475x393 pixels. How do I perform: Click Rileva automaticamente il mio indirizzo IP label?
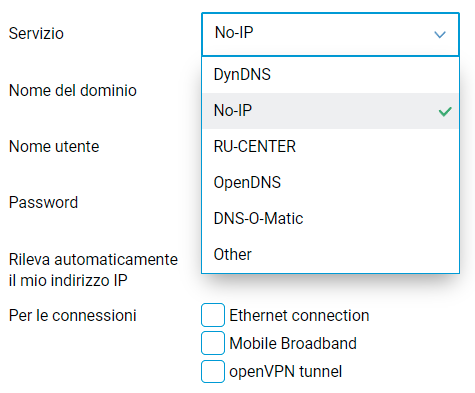click(x=93, y=270)
